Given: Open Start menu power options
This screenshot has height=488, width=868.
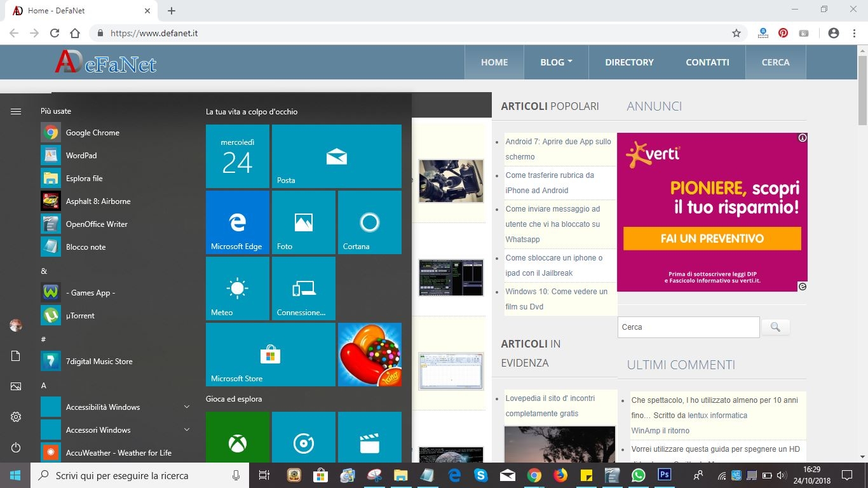Looking at the screenshot, I should [16, 448].
